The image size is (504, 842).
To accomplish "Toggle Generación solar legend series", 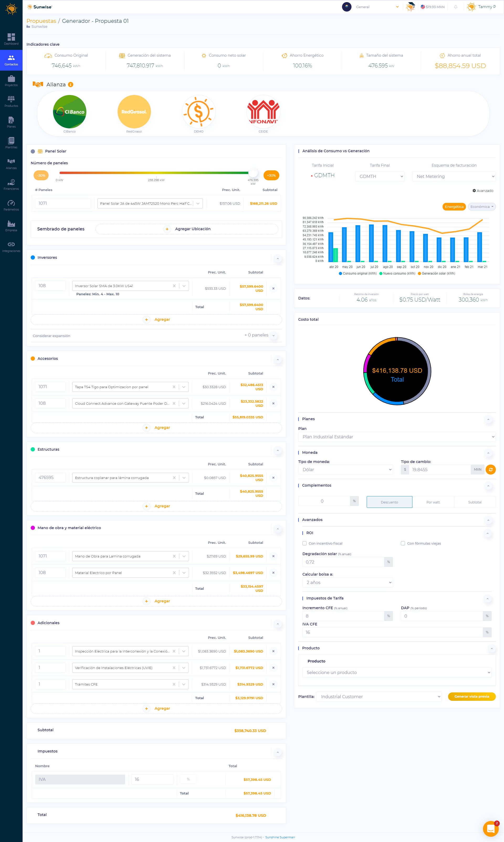I will (x=437, y=273).
